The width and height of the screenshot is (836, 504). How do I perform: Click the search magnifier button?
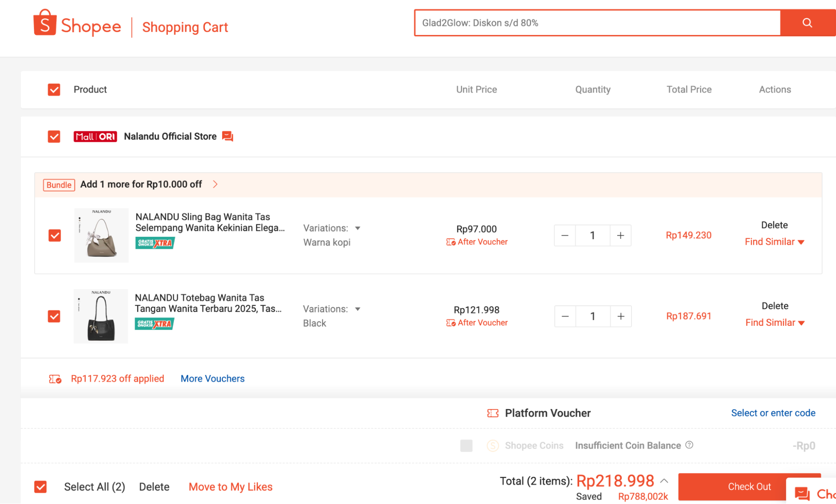(807, 23)
